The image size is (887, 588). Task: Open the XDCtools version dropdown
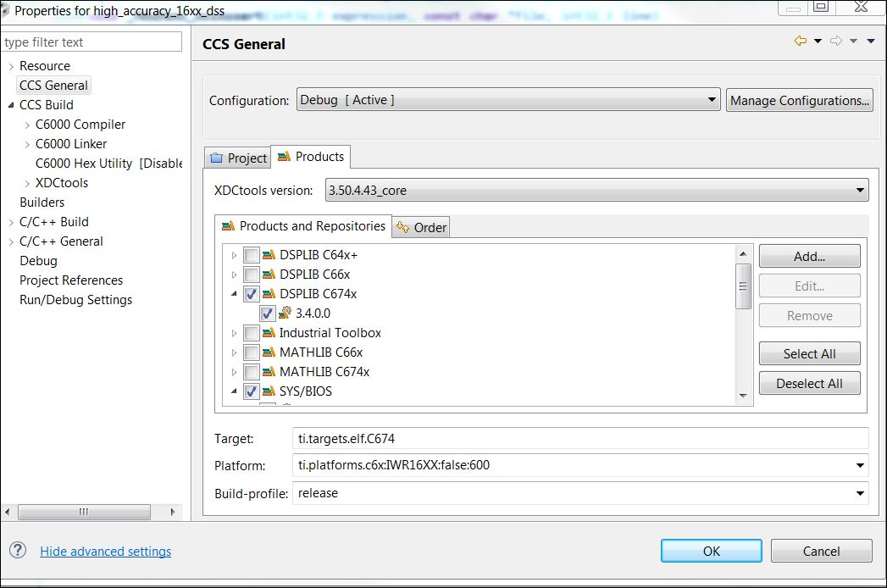pyautogui.click(x=860, y=190)
